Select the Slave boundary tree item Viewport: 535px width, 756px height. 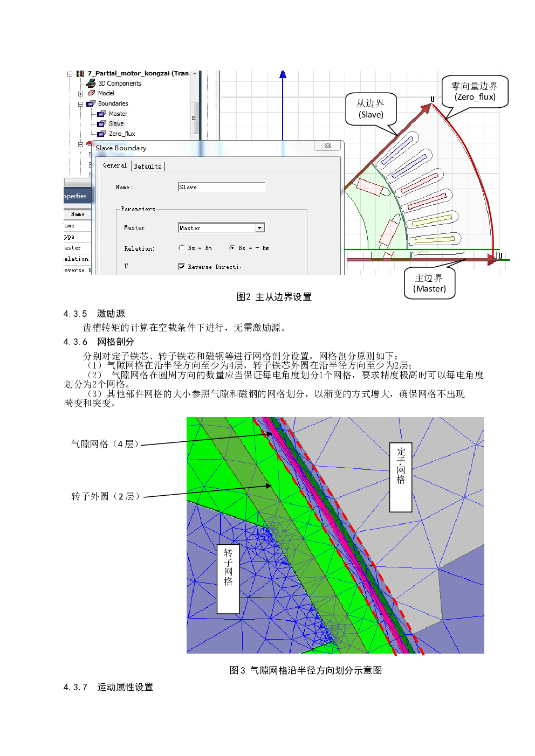pyautogui.click(x=116, y=124)
